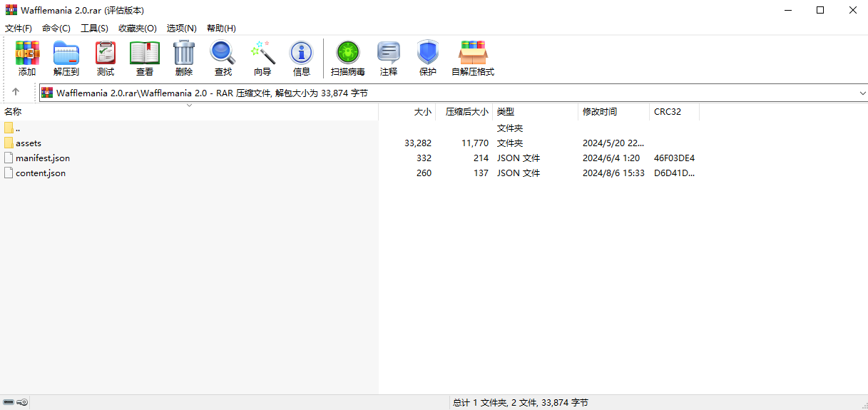Create 自解压格式 (SFX) archive icon
Viewport: 868px width, 410px height.
coord(473,53)
